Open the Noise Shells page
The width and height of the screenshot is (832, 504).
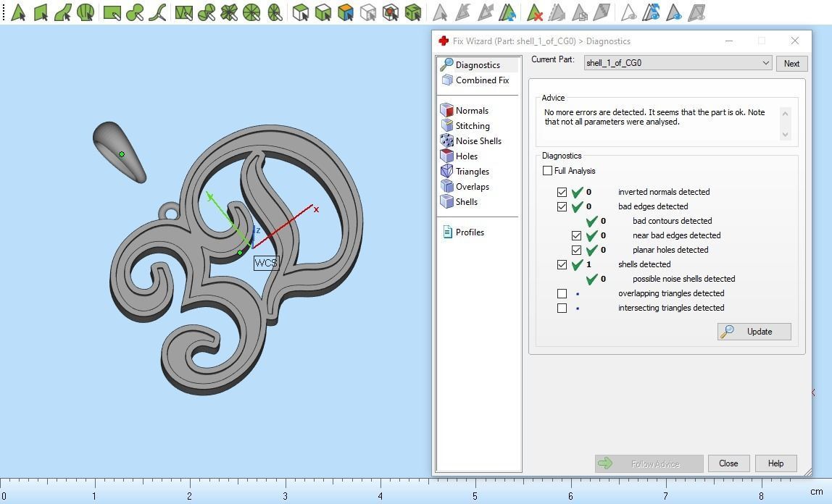coord(478,141)
